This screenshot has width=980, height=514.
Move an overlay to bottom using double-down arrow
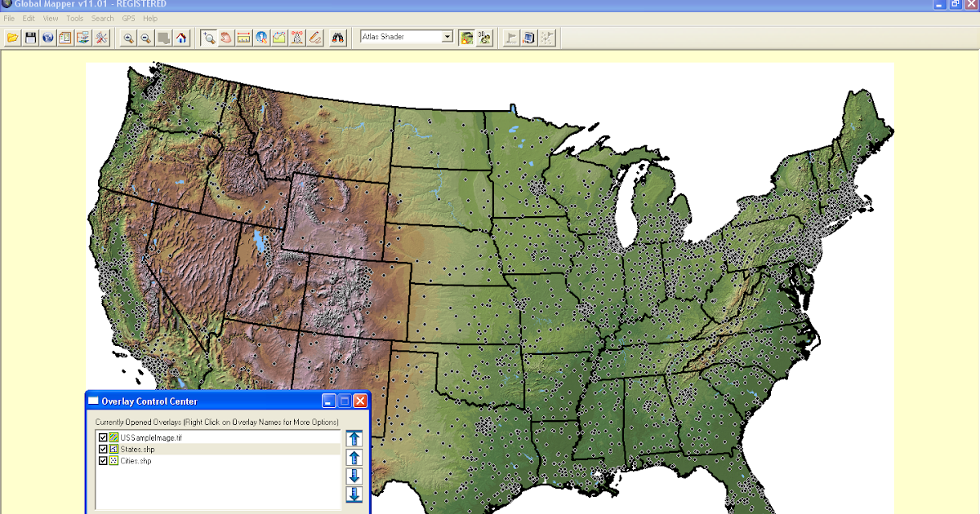coord(354,494)
